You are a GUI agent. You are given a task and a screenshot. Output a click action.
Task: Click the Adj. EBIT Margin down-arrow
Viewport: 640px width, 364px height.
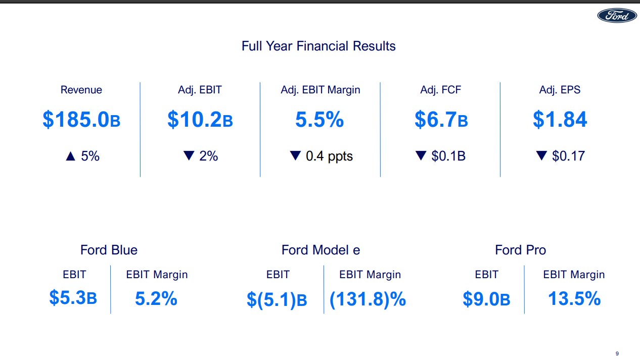pyautogui.click(x=296, y=156)
